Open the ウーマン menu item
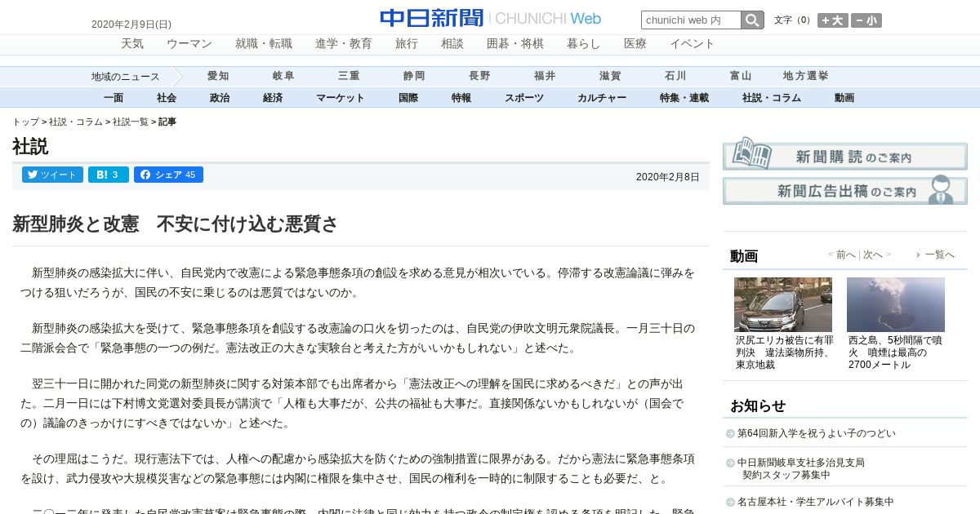This screenshot has height=514, width=980. pyautogui.click(x=189, y=44)
